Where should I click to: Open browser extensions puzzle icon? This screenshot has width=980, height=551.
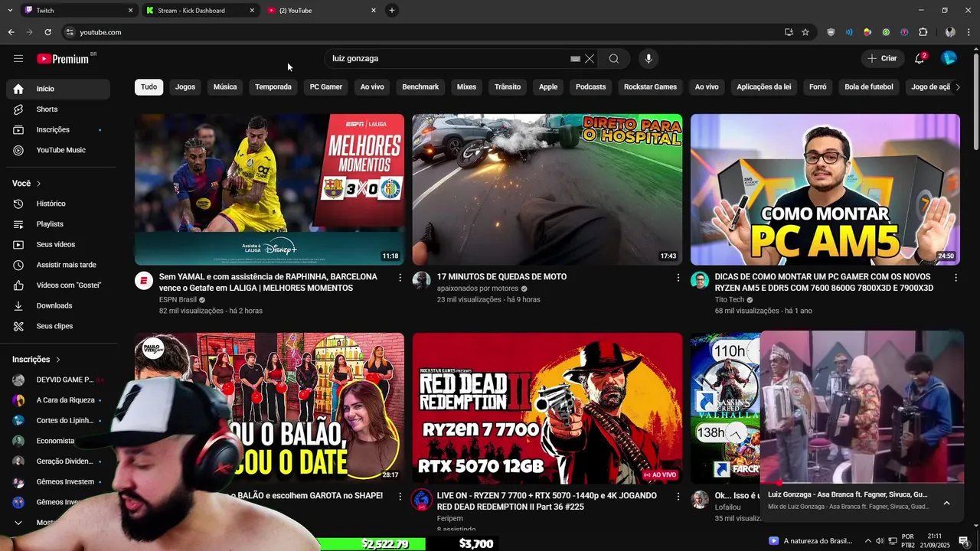tap(923, 32)
